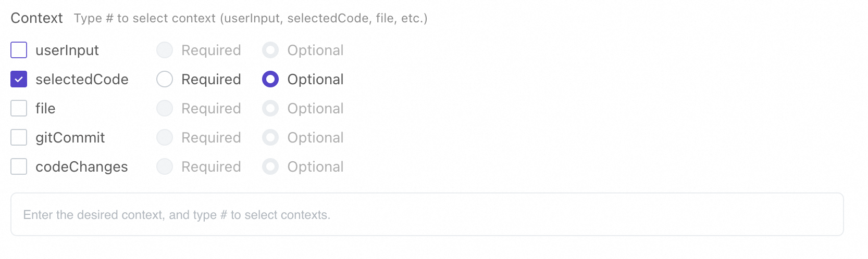Select Optional radio for file
The image size is (868, 259).
coord(270,108)
